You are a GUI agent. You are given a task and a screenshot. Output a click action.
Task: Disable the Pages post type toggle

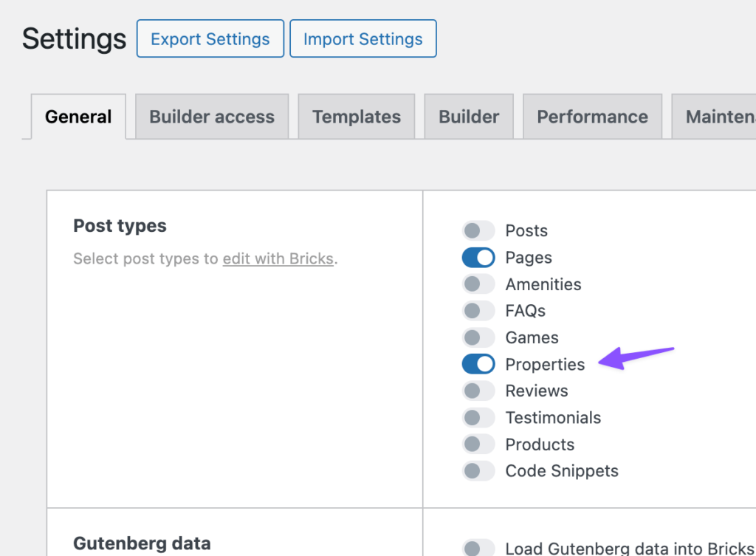478,258
